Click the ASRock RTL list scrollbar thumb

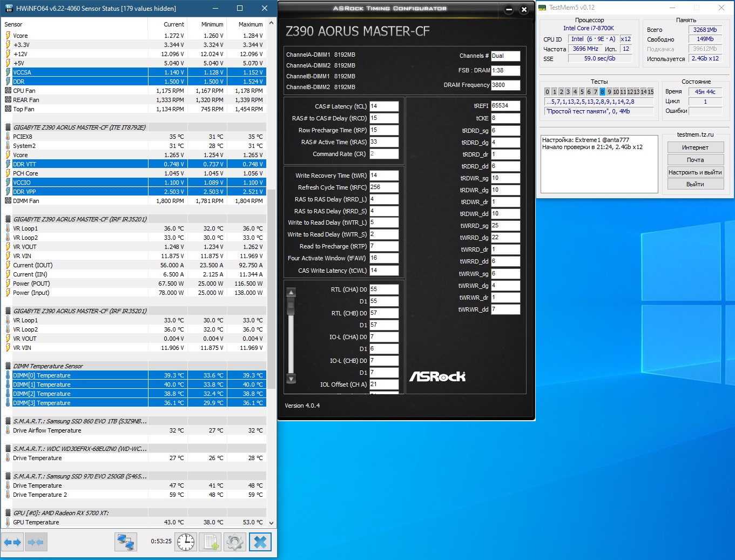pos(291,307)
